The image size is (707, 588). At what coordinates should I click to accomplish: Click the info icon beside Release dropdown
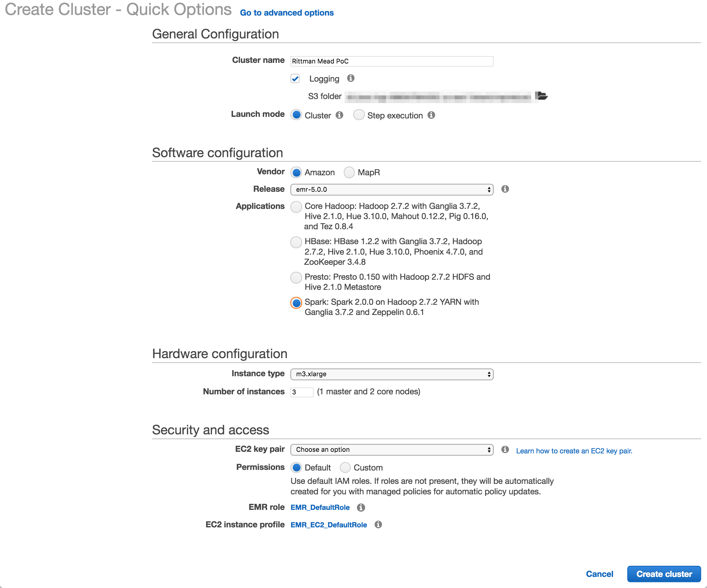505,189
